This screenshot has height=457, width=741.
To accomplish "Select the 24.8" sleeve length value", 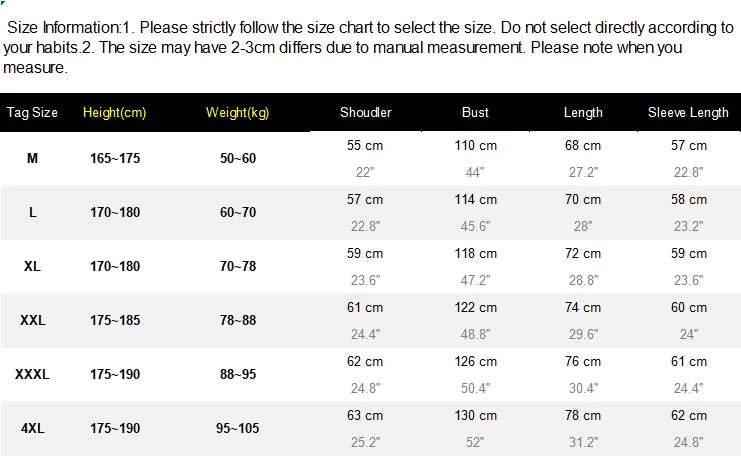I will point(688,442).
